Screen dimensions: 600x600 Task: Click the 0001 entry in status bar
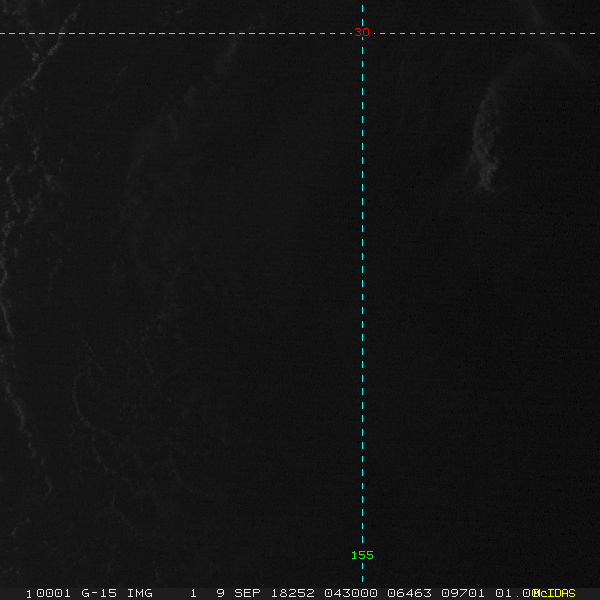coord(53,593)
